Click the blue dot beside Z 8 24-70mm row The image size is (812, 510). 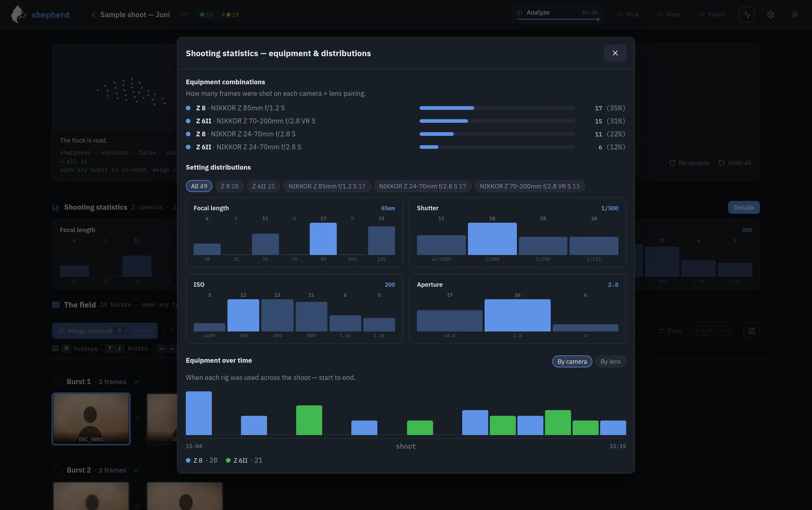[x=188, y=134]
